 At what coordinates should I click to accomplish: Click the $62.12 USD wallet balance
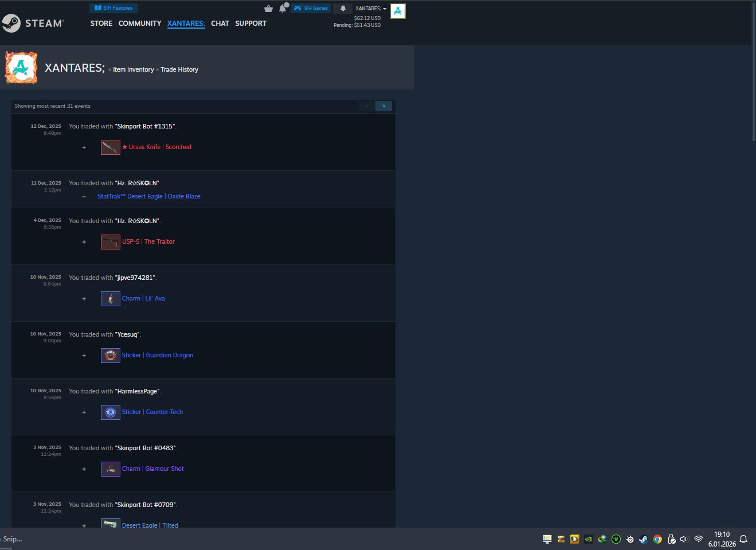click(x=367, y=18)
